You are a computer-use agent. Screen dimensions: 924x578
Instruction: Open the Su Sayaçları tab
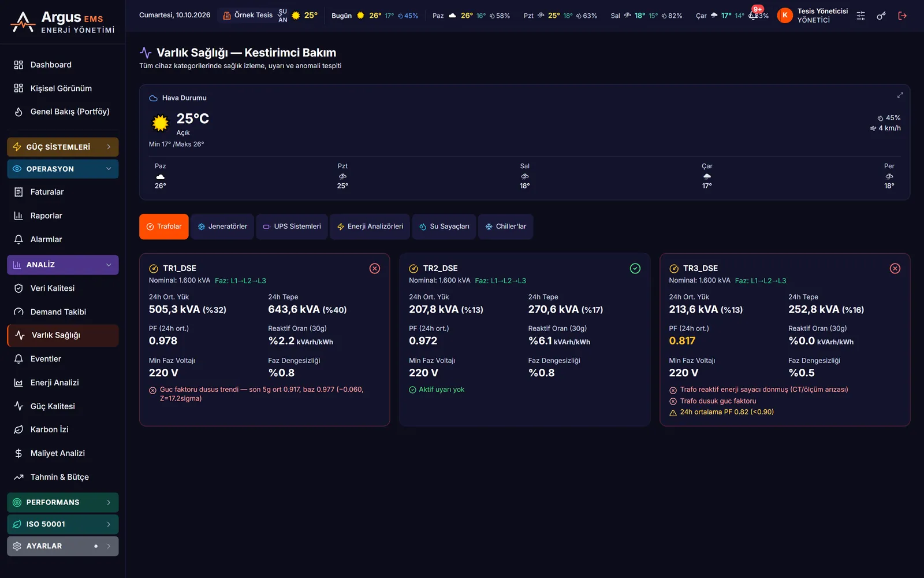point(444,227)
